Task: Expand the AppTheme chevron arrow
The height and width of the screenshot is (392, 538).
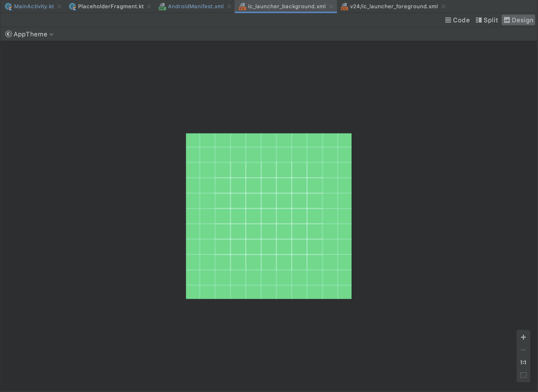Action: click(x=51, y=34)
